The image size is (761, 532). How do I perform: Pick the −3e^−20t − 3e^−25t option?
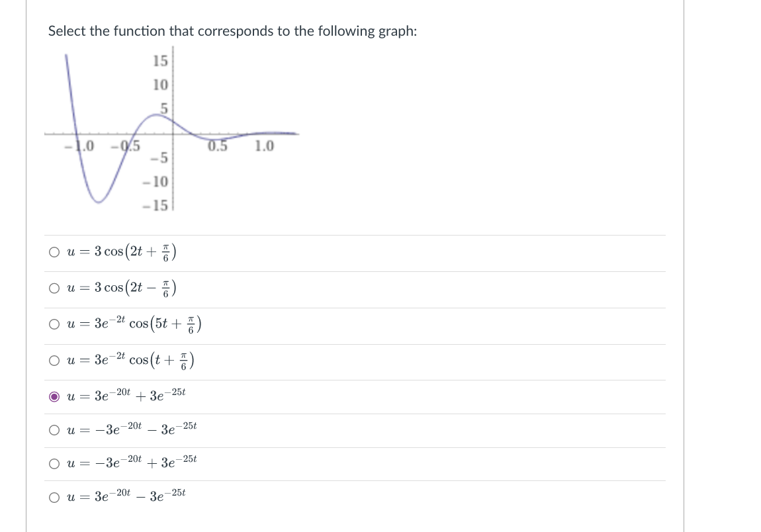click(55, 429)
